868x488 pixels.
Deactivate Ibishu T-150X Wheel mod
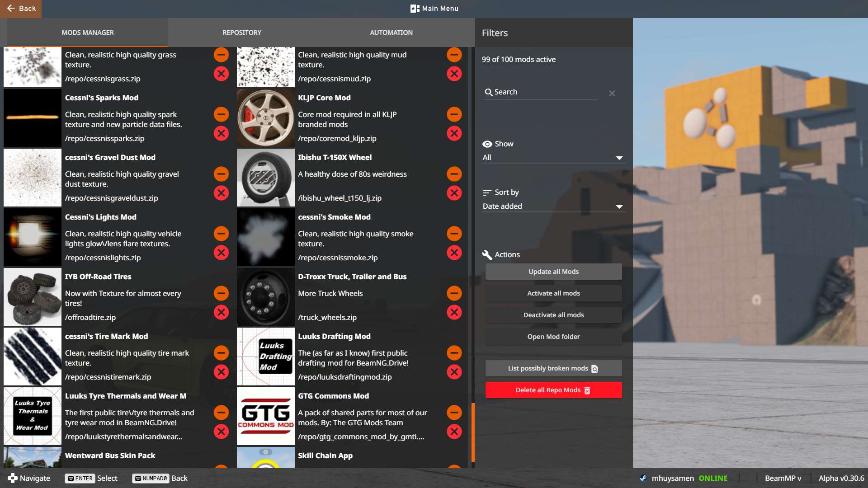pyautogui.click(x=454, y=174)
